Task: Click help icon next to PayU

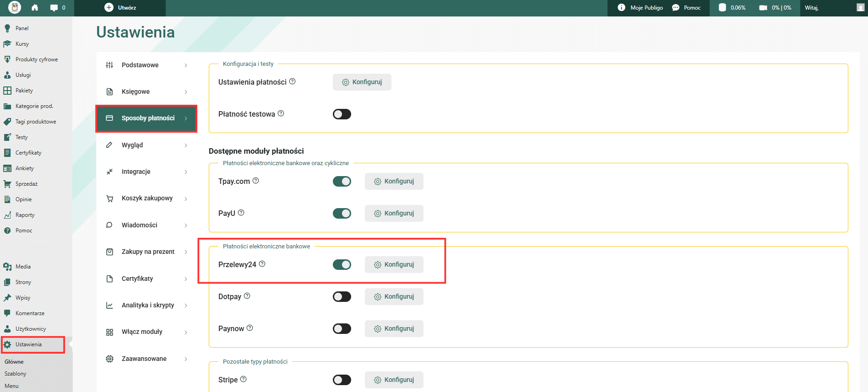Action: (x=241, y=213)
